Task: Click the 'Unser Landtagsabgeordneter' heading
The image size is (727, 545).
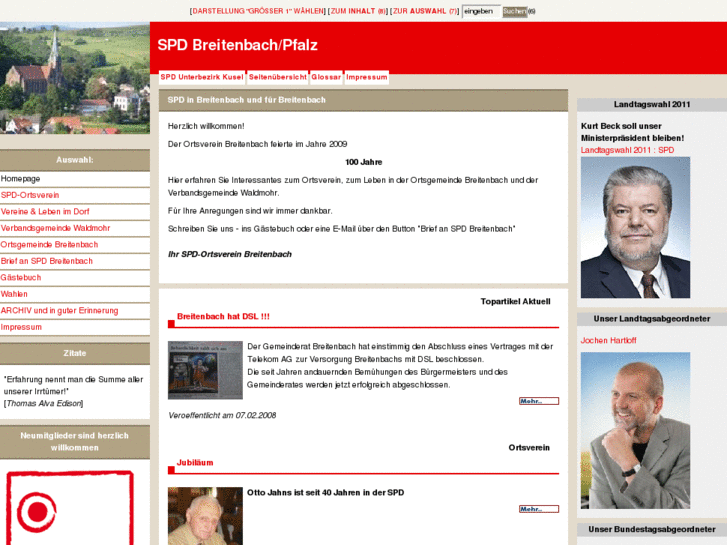Action: 651,319
